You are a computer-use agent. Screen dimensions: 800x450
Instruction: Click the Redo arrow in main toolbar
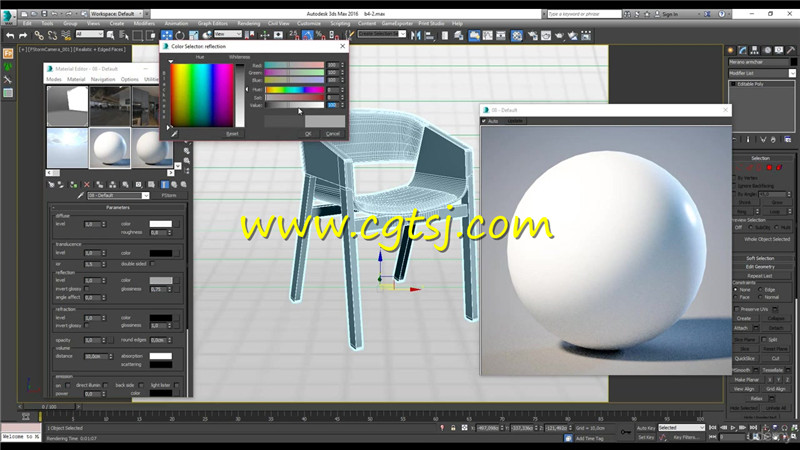(23, 35)
